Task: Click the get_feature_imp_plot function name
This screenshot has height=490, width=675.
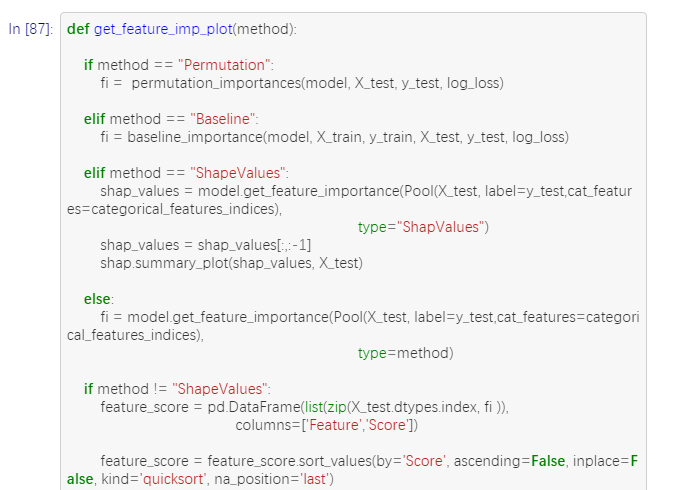Action: 163,29
